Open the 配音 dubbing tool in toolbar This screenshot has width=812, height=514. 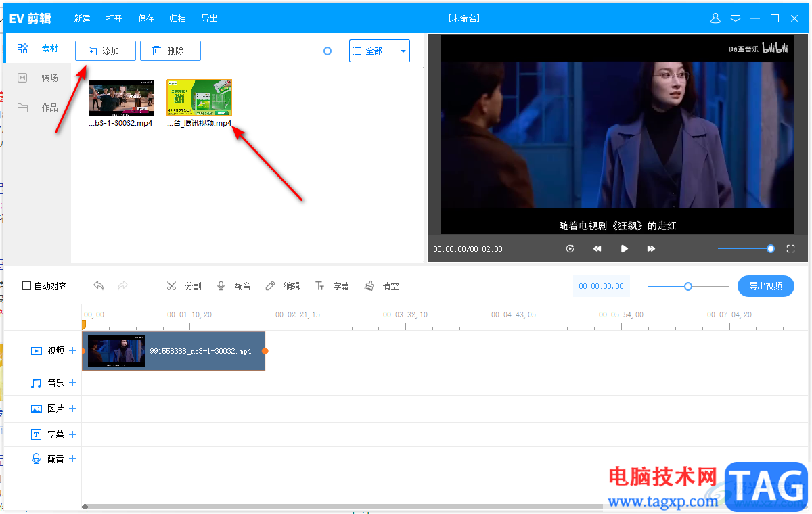(x=233, y=286)
